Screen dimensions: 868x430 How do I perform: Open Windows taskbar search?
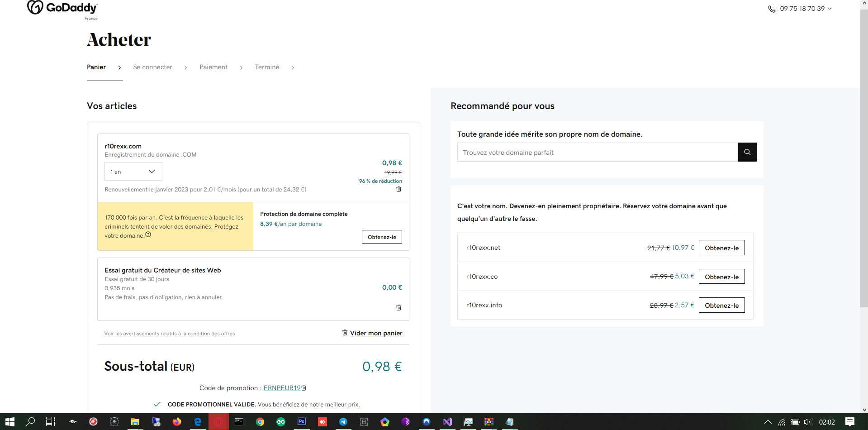30,422
